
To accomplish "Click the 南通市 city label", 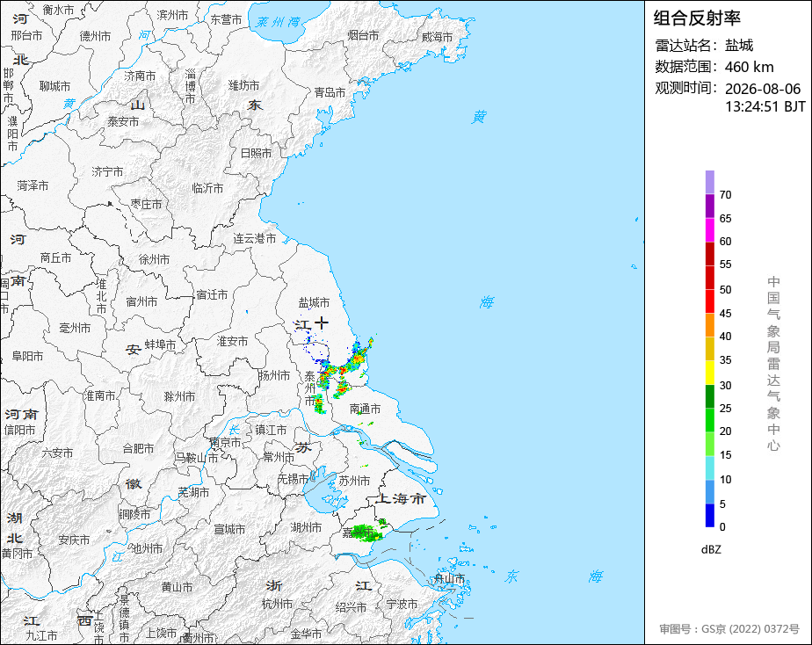I will [365, 409].
